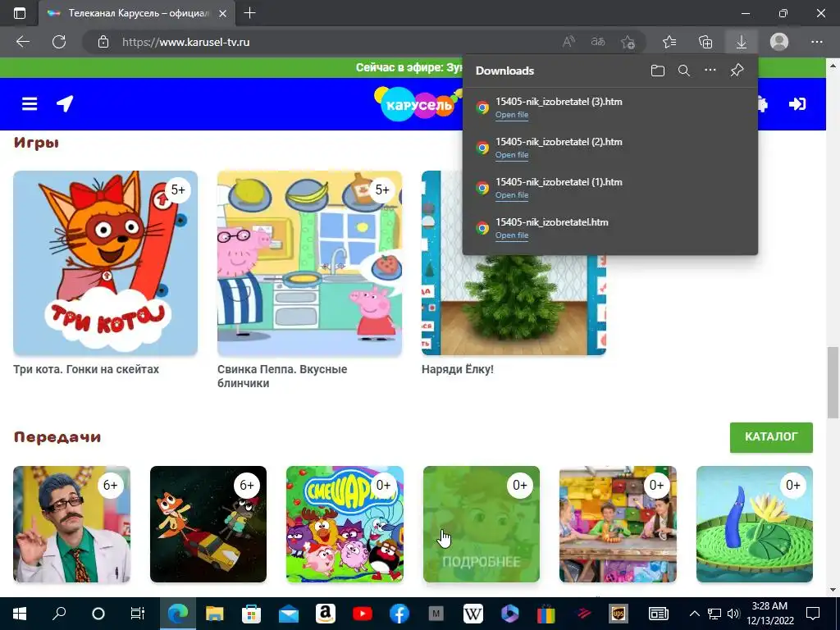840x630 pixels.
Task: Open taskbar Search
Action: pyautogui.click(x=59, y=614)
